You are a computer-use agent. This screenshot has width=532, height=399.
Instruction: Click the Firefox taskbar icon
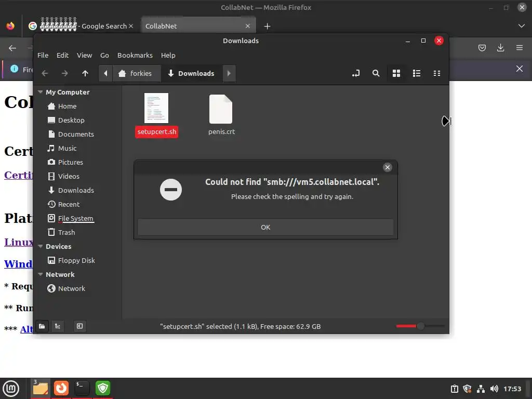tap(61, 389)
